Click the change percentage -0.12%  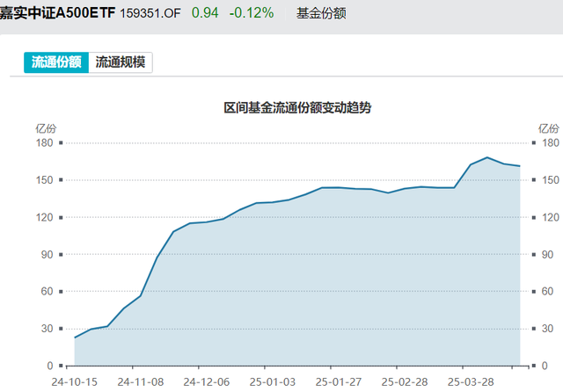coord(252,13)
